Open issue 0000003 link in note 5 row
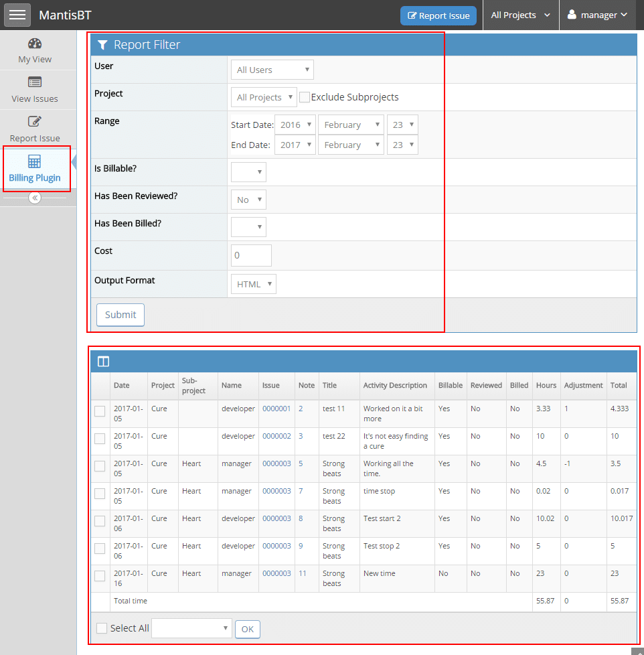 click(276, 463)
